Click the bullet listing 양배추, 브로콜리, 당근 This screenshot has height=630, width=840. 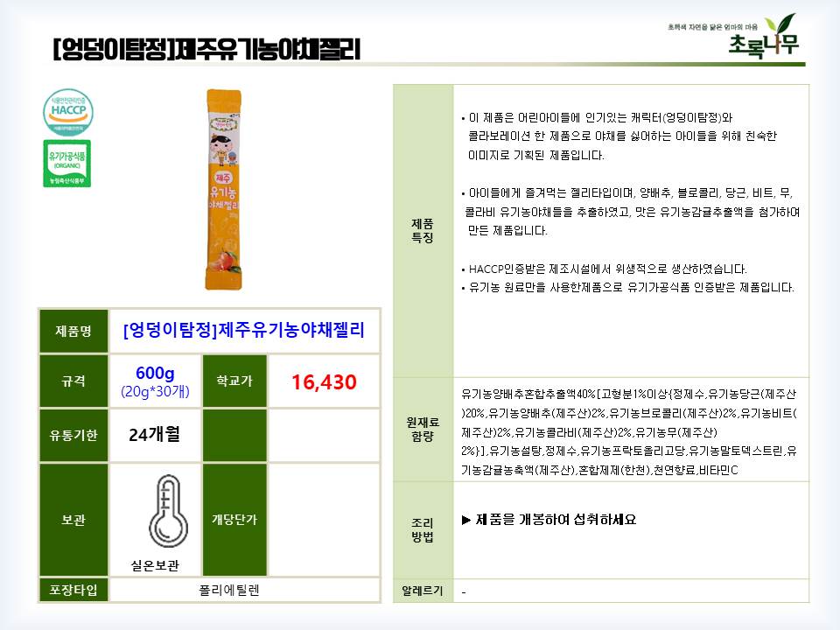(x=631, y=212)
